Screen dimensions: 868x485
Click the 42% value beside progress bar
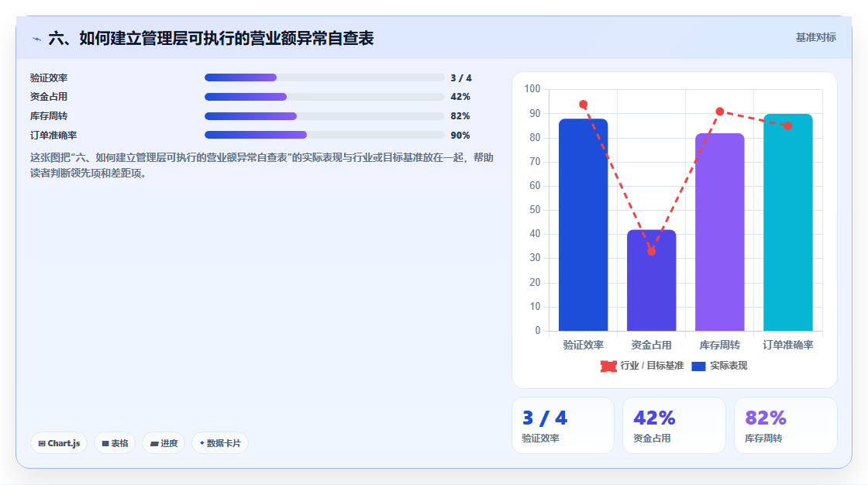coord(460,97)
